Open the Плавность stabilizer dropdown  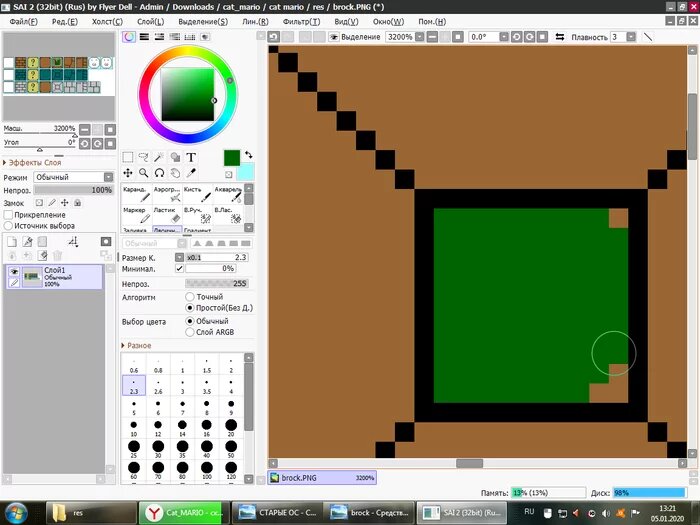(631, 37)
